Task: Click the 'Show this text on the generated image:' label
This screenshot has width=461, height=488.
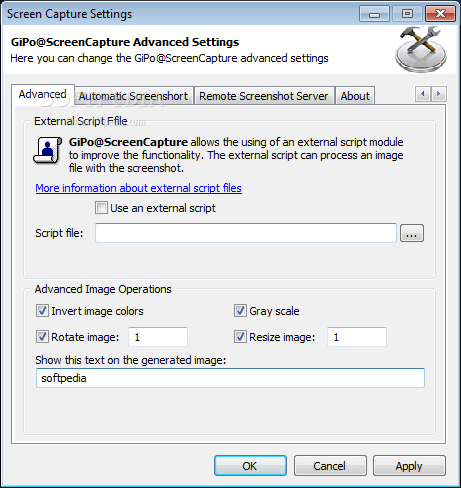Action: tap(131, 360)
